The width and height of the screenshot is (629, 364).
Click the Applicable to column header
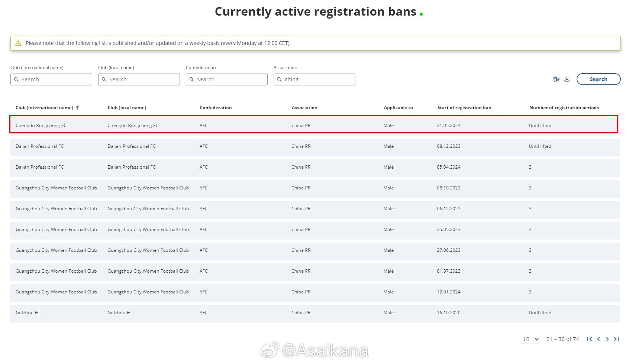(398, 108)
